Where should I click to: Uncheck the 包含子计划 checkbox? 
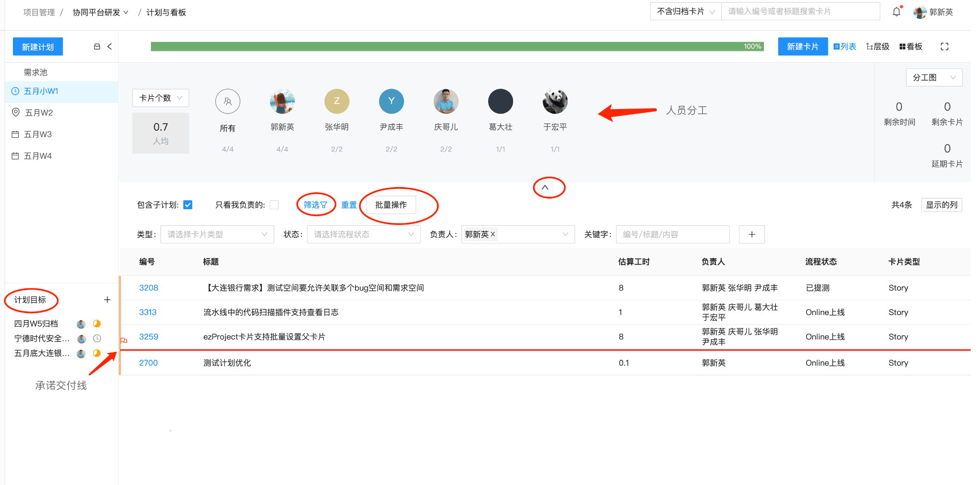(x=188, y=205)
